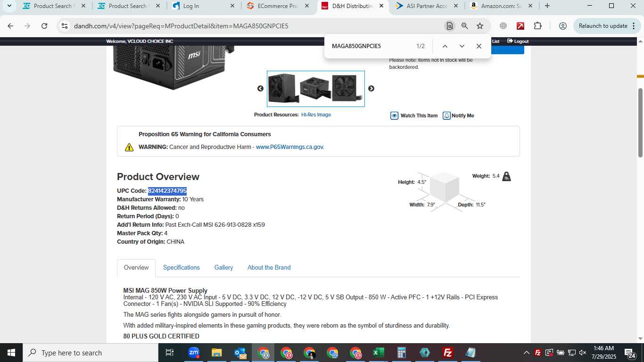The height and width of the screenshot is (362, 644).
Task: Switch to About the Brand tab
Action: (269, 268)
